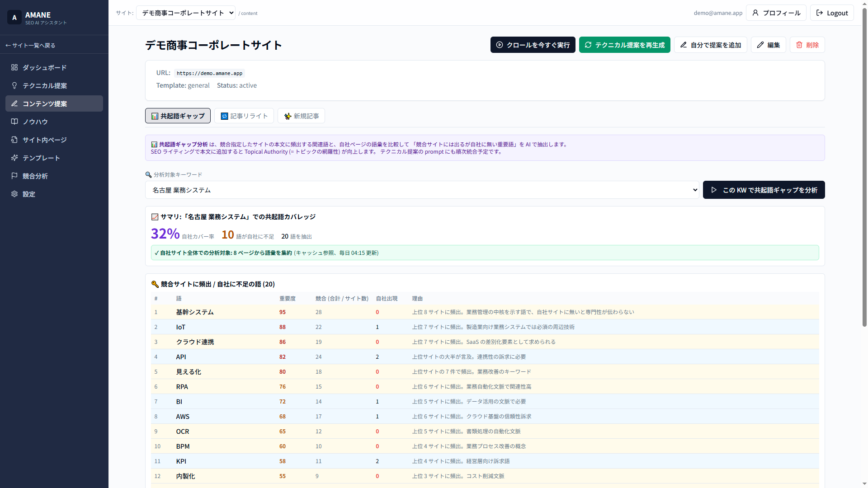Open the サイト selector dropdown
The image size is (868, 488).
pyautogui.click(x=185, y=13)
